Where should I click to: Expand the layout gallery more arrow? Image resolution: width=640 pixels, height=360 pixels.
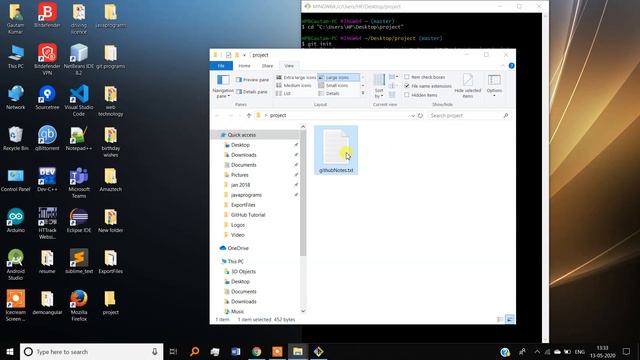pos(363,93)
